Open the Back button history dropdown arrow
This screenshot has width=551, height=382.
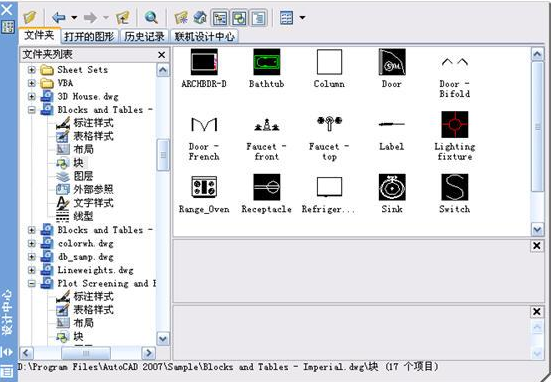click(x=74, y=18)
